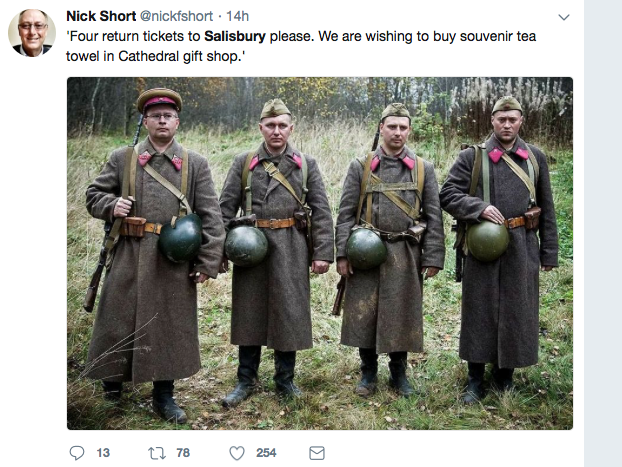The width and height of the screenshot is (622, 467).
Task: Click the reply speech bubble icon
Action: point(77,453)
